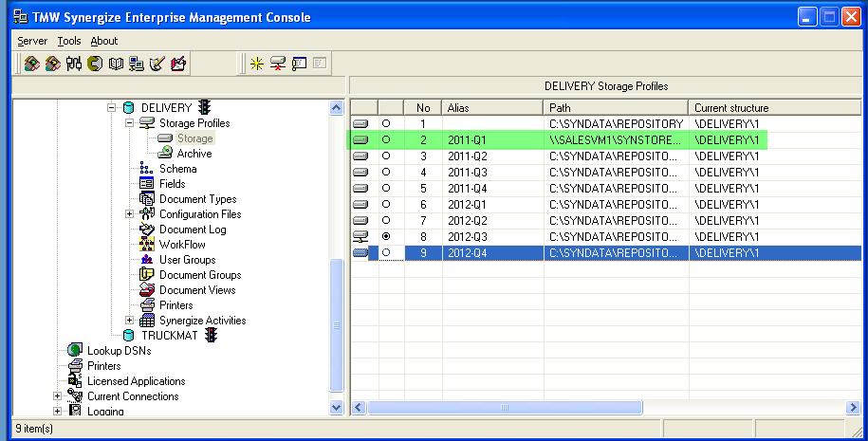Screen dimensions: 868x441
Task: Click the traffic light icon beside DELIVERY
Action: [x=204, y=108]
